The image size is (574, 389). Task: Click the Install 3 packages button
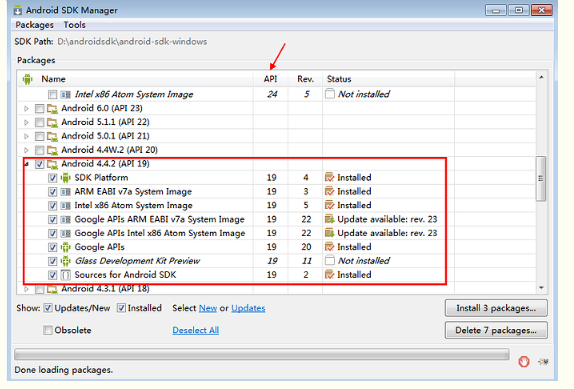pyautogui.click(x=496, y=308)
